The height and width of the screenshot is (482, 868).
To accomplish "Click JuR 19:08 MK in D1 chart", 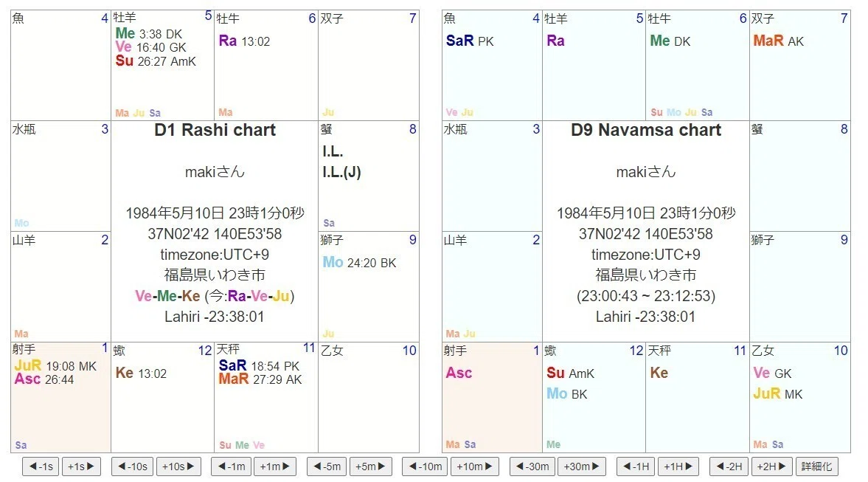I will (x=55, y=365).
